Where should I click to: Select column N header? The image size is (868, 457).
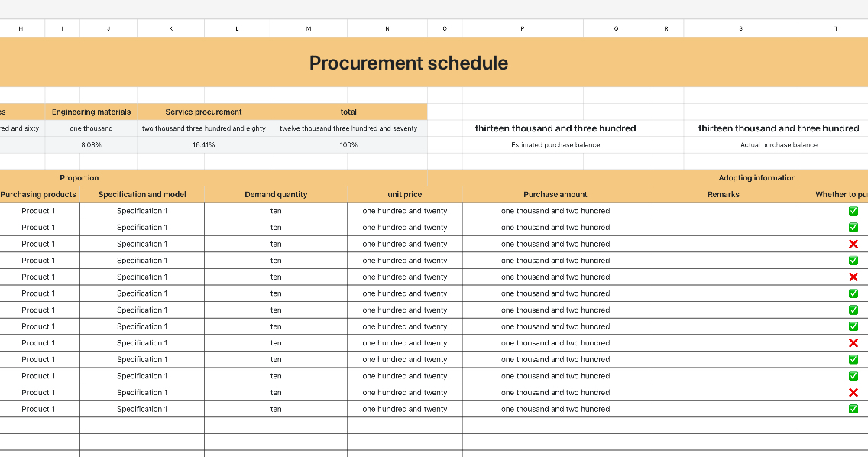(x=387, y=28)
